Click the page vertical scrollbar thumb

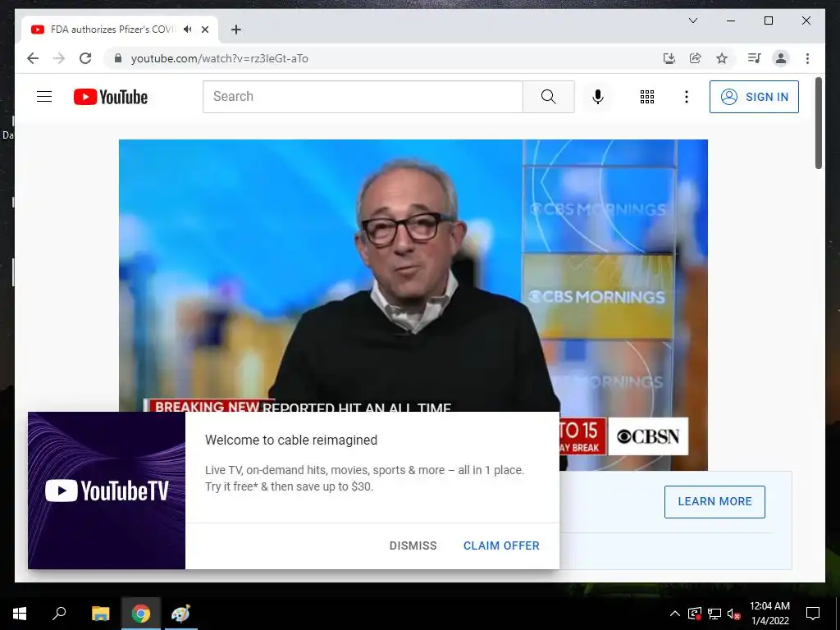point(819,123)
